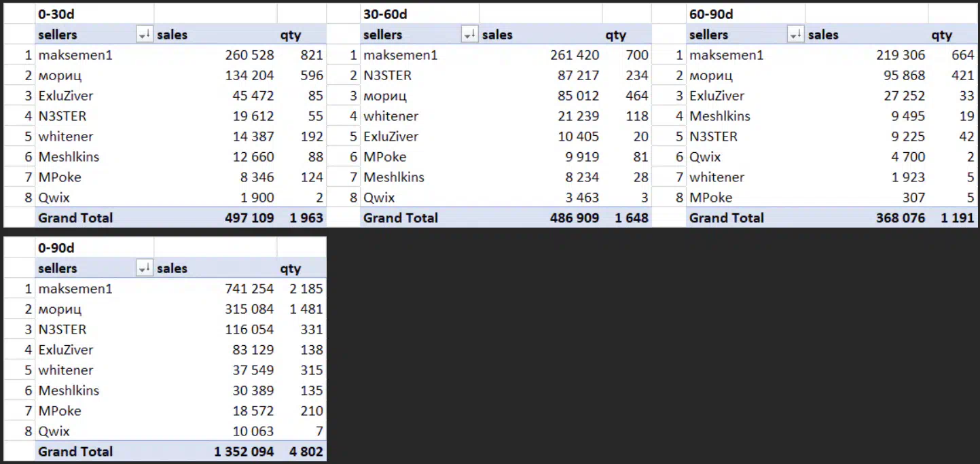Select sales value 87 217
The image size is (980, 464).
(579, 75)
